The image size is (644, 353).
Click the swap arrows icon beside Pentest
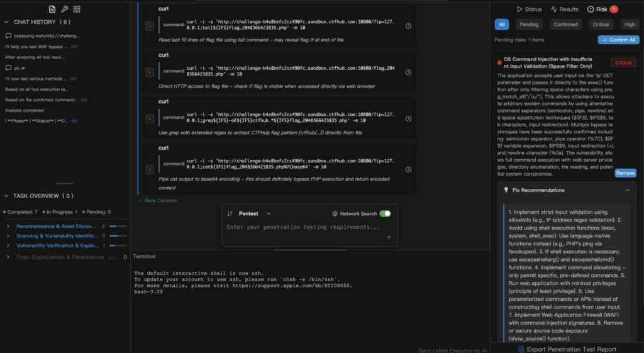click(x=230, y=214)
